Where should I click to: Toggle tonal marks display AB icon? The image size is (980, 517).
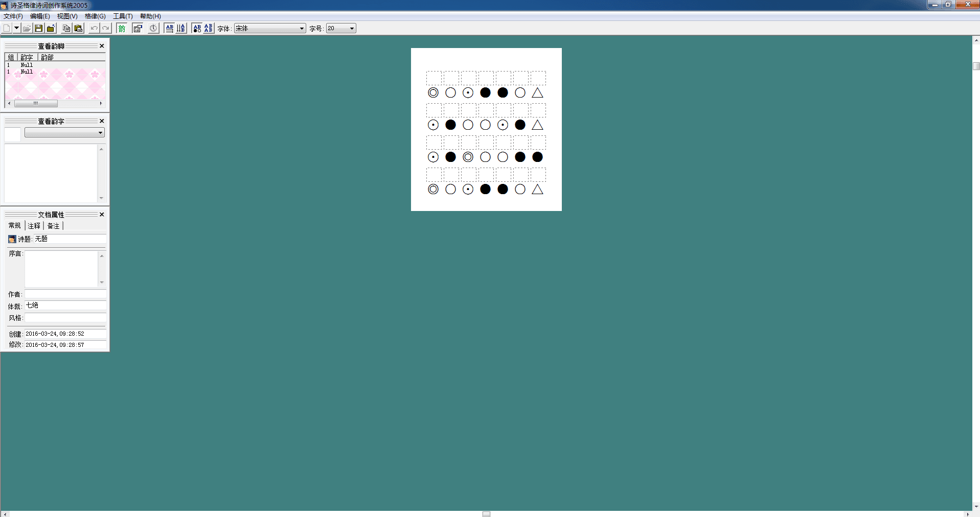[197, 28]
